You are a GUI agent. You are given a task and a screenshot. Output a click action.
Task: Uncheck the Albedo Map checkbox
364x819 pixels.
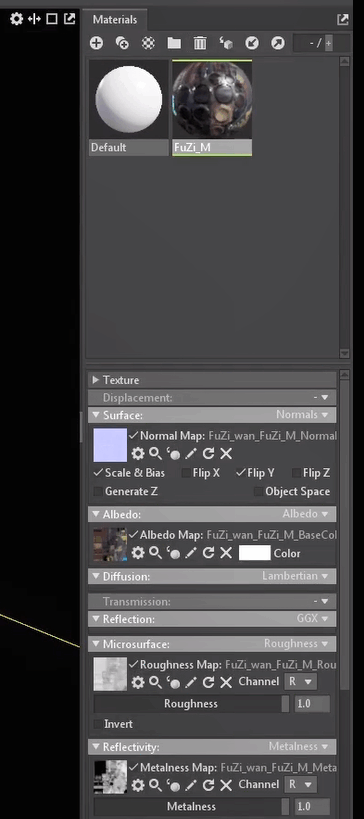[x=134, y=535]
